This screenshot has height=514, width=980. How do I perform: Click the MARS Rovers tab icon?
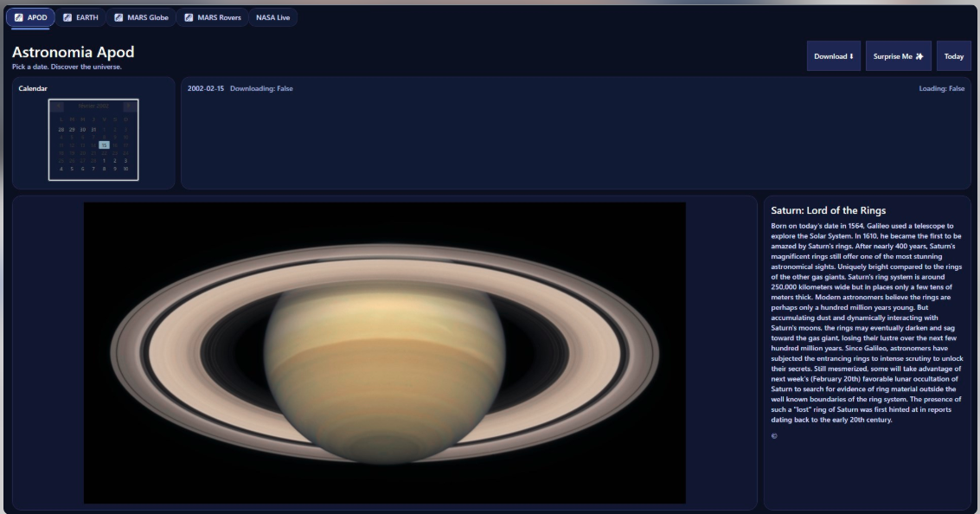tap(189, 17)
